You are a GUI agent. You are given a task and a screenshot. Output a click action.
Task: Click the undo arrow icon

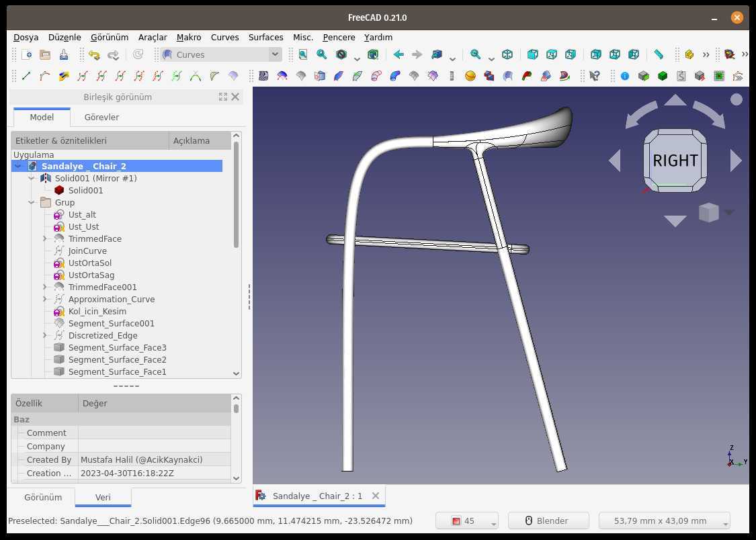pyautogui.click(x=94, y=54)
